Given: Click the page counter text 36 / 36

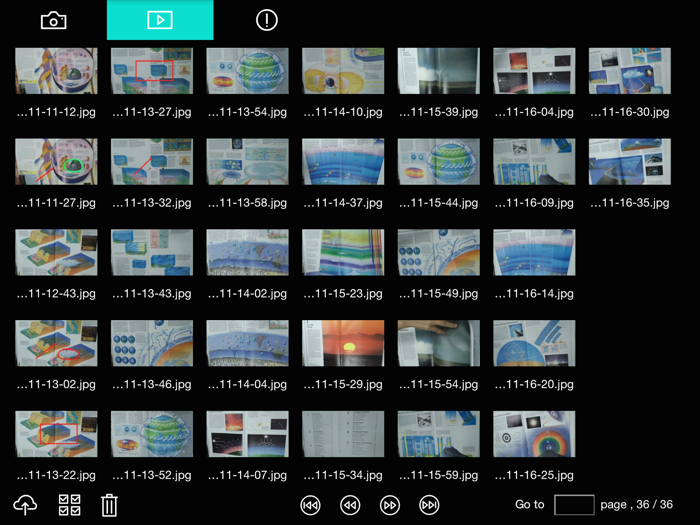Looking at the screenshot, I should [654, 504].
